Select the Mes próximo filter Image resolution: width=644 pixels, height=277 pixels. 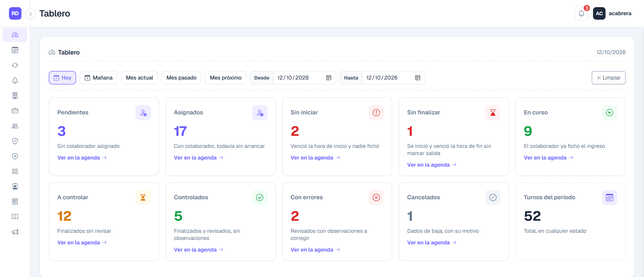(225, 78)
